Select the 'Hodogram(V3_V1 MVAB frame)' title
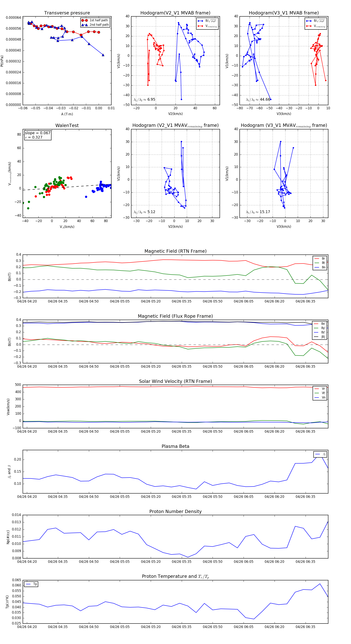This screenshot has height=644, width=351. [284, 13]
